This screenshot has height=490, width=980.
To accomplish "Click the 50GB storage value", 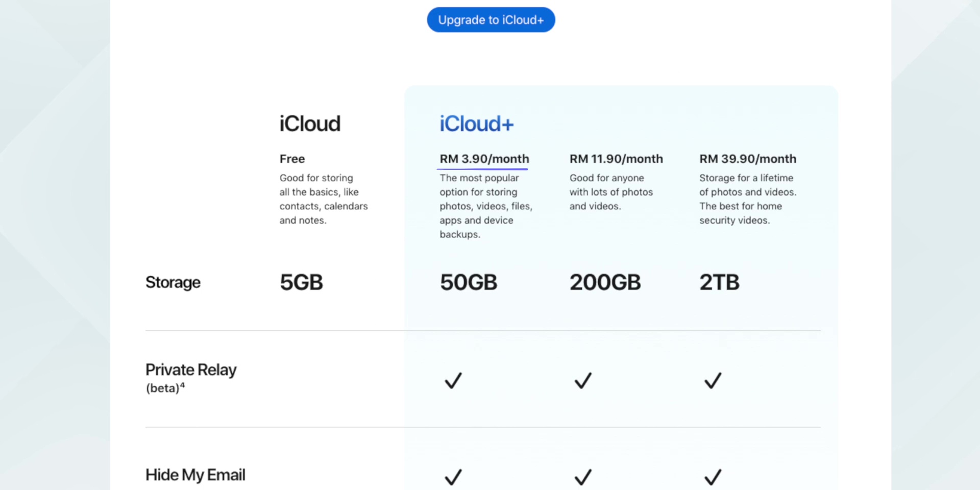I will click(x=469, y=282).
